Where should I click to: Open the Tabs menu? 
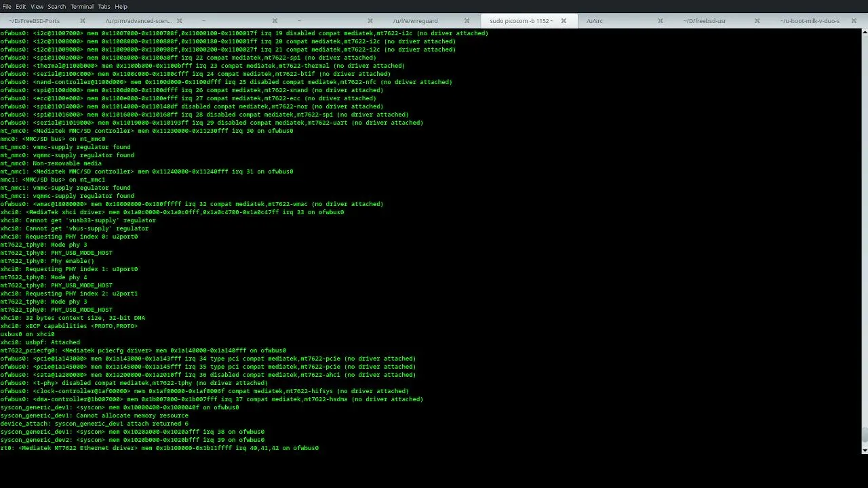104,6
